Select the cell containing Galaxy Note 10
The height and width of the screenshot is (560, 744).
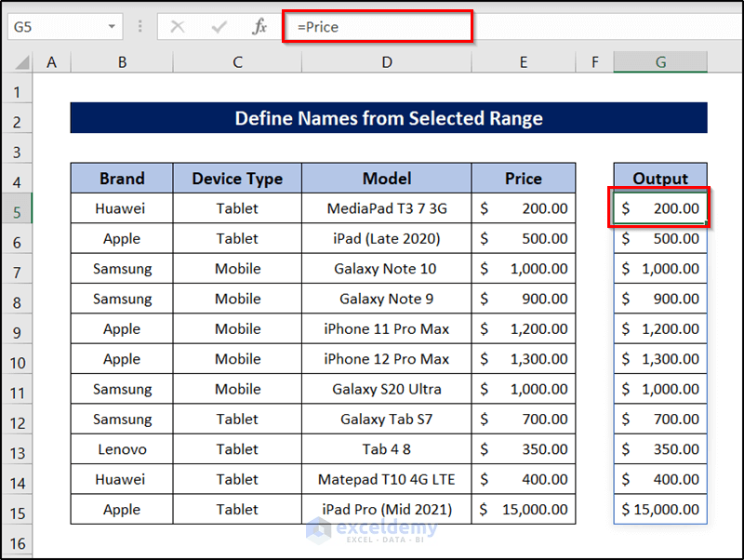[x=386, y=268]
